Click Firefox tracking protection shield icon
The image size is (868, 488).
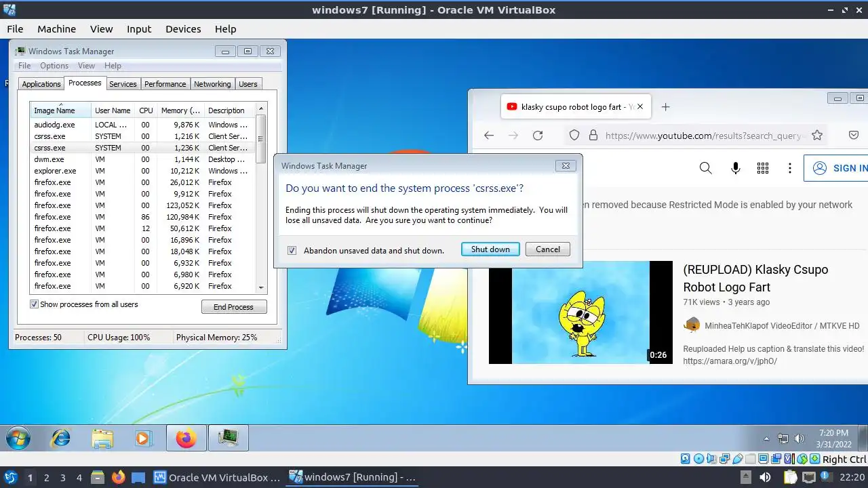574,136
